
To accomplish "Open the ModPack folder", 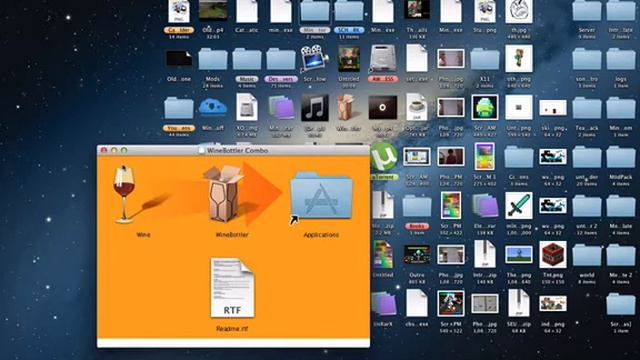I will click(x=621, y=158).
